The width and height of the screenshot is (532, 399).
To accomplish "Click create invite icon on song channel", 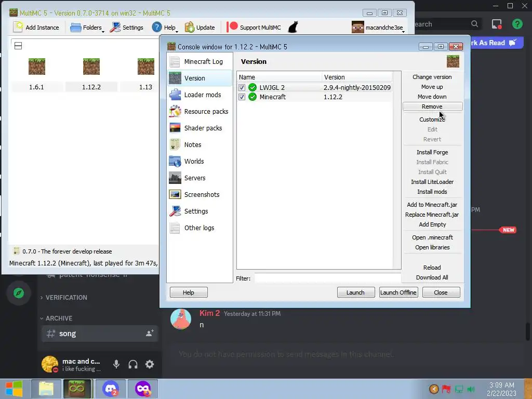I will coord(150,333).
